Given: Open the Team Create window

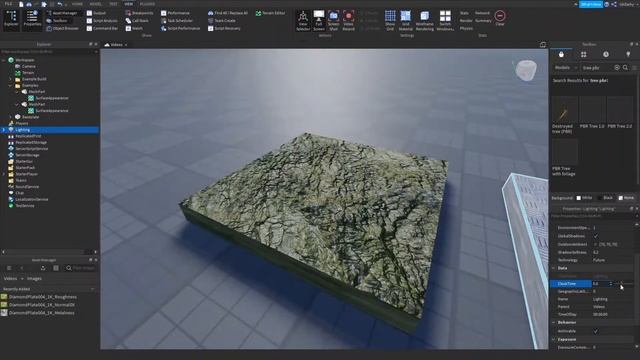Looking at the screenshot, I should tap(222, 20).
